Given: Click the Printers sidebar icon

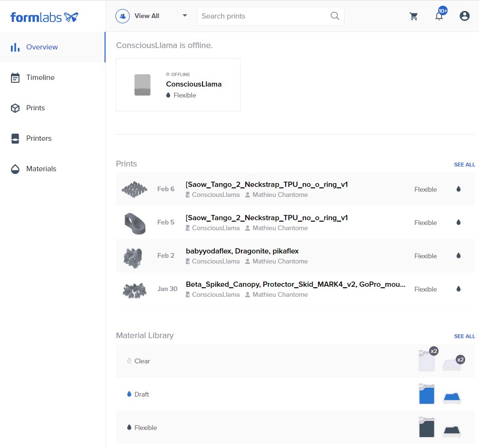Looking at the screenshot, I should [15, 138].
